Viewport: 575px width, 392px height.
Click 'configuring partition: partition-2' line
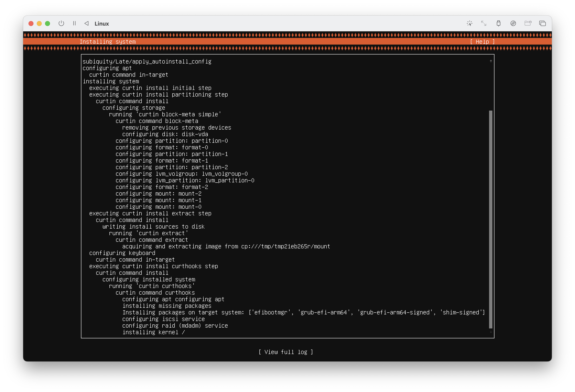tap(172, 167)
